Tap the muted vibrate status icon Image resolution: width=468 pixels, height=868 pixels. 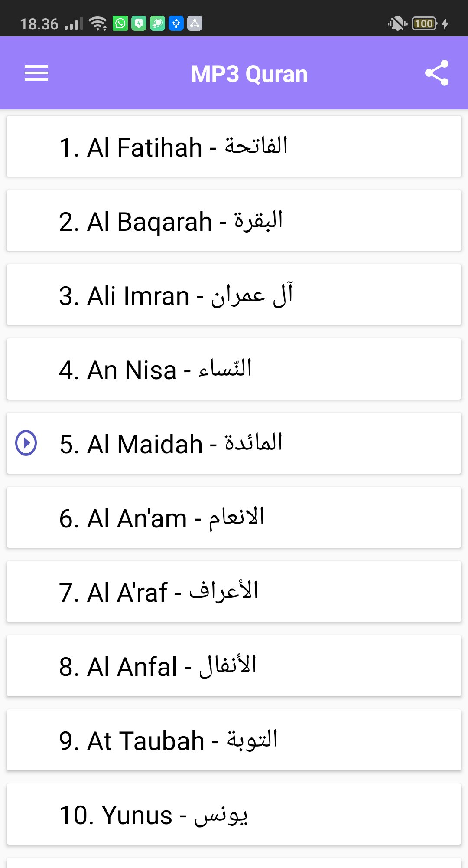click(x=397, y=23)
